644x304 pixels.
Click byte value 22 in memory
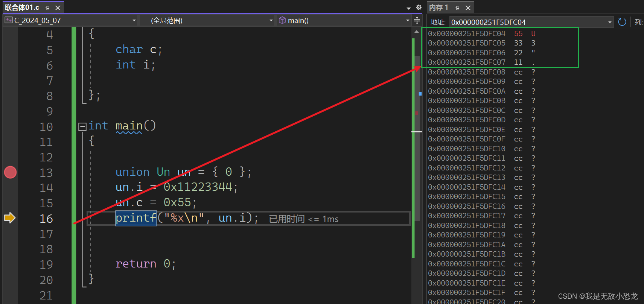pos(518,53)
